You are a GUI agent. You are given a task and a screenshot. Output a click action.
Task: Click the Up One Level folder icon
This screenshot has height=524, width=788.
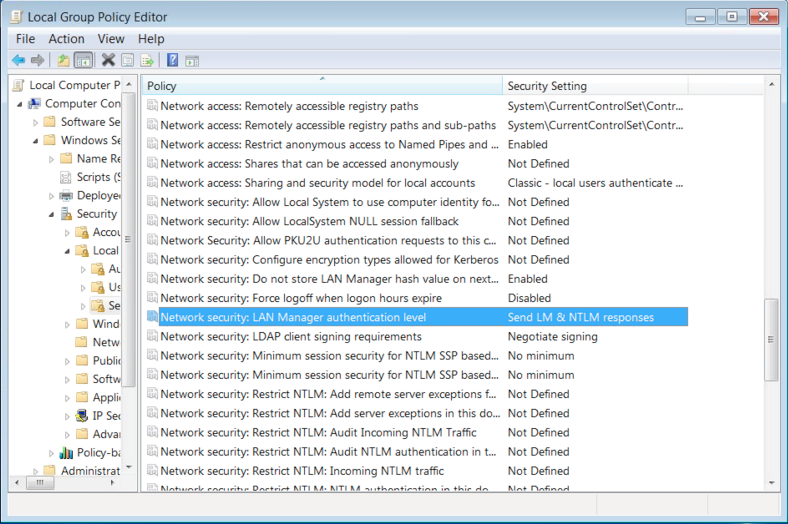[63, 61]
